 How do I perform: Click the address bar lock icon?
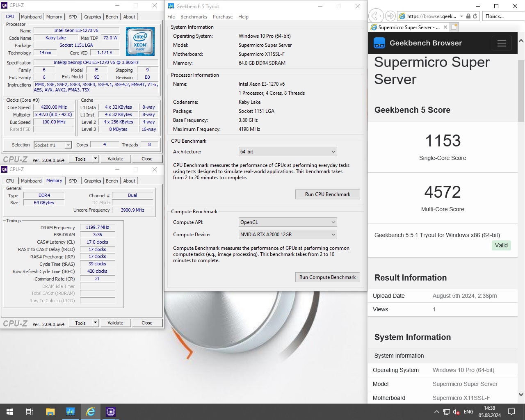(468, 16)
